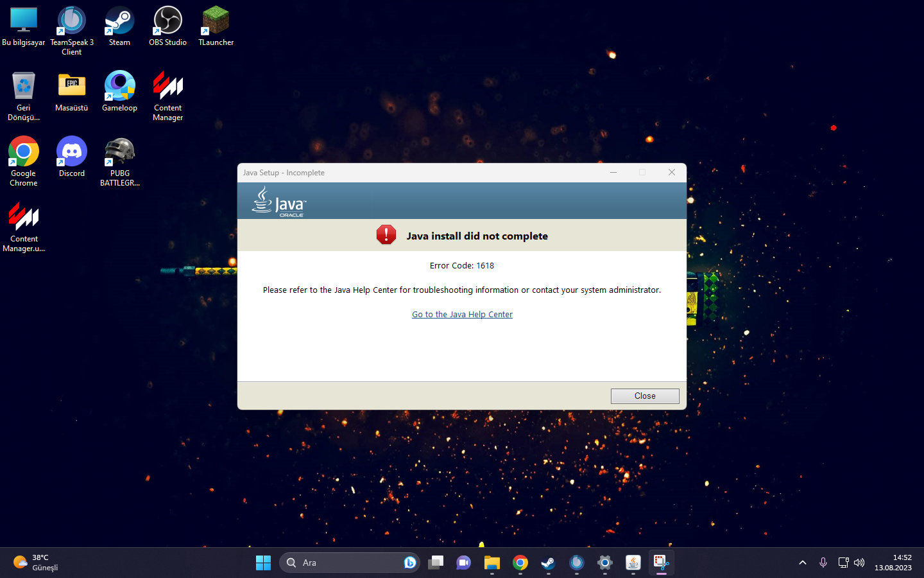This screenshot has width=924, height=578.
Task: Select the Steam desktop shortcut
Action: pyautogui.click(x=119, y=27)
